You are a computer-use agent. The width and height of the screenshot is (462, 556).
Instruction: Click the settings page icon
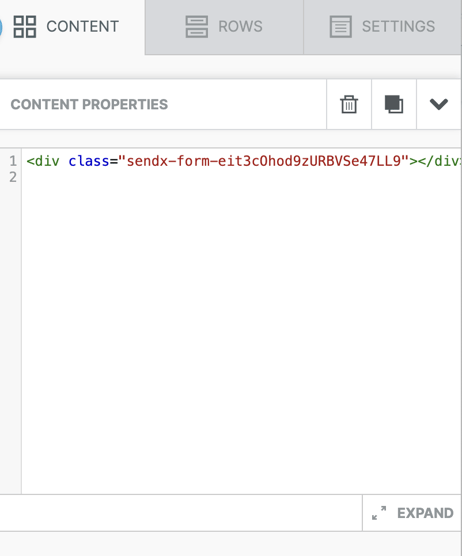(341, 27)
